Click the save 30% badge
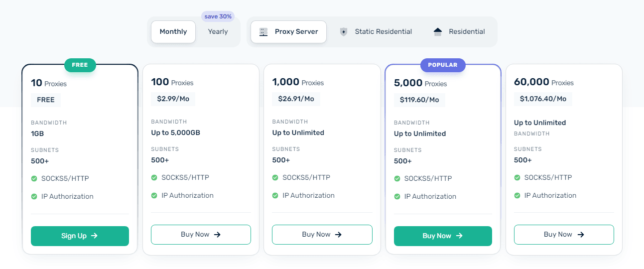Image resolution: width=644 pixels, height=269 pixels. pos(218,16)
